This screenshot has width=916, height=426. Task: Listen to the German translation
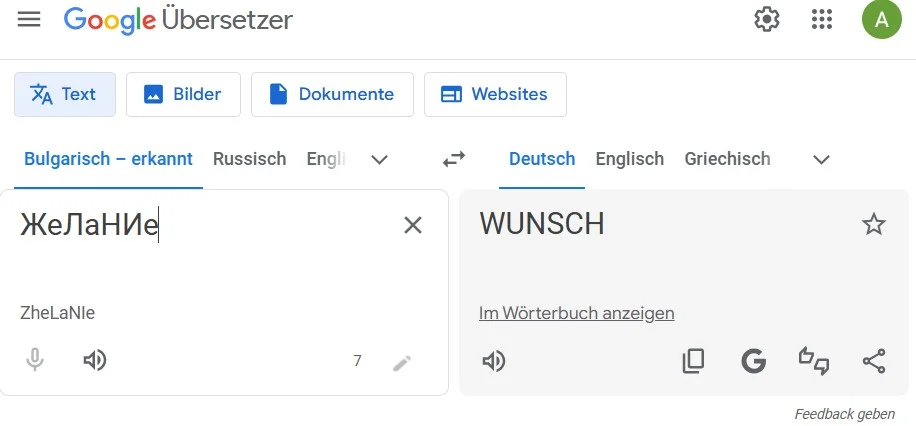pyautogui.click(x=493, y=361)
